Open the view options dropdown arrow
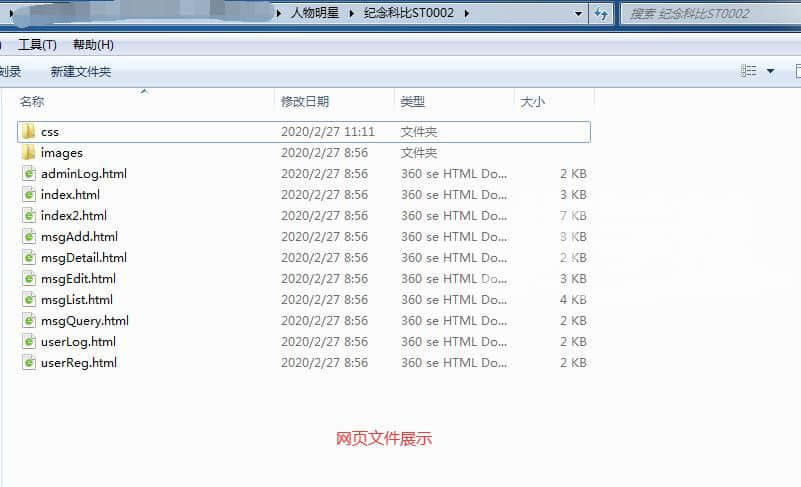The image size is (801, 487). [770, 71]
